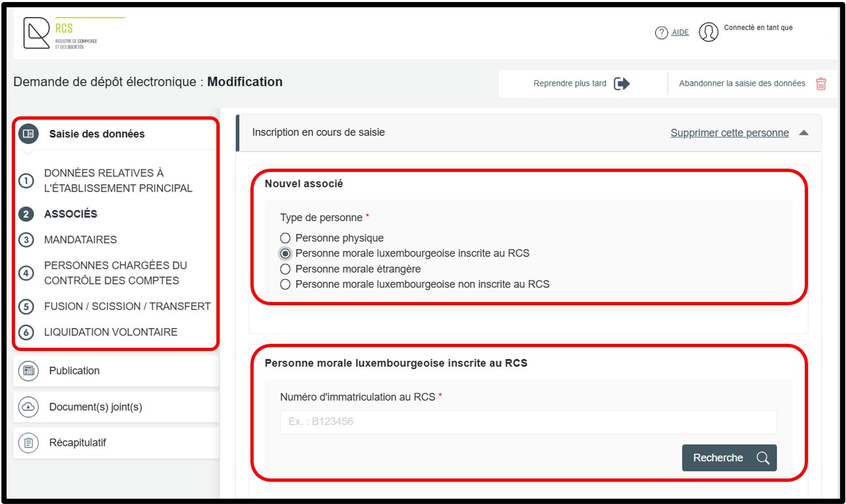Click the trash icon to abandon data entry
The width and height of the screenshot is (846, 504).
[821, 84]
